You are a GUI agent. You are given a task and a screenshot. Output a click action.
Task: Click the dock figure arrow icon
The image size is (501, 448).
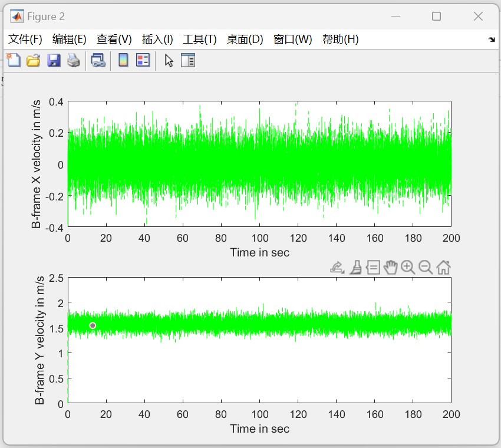pos(492,39)
